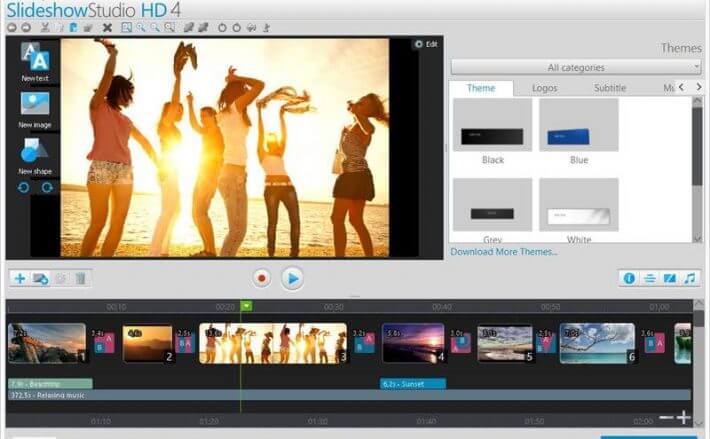The width and height of the screenshot is (710, 439).
Task: Insert a New shape object
Action: click(35, 157)
